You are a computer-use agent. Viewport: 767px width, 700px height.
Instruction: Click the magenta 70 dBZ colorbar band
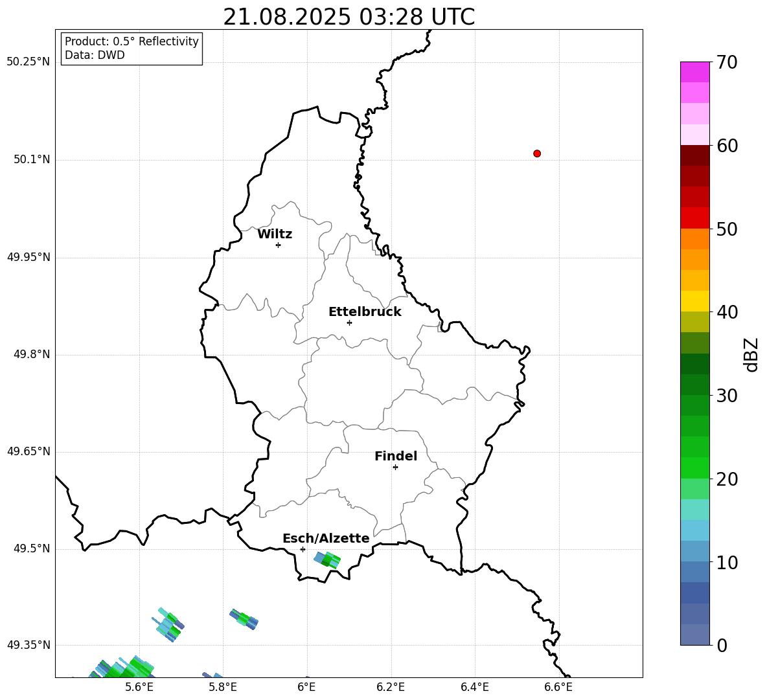point(694,72)
